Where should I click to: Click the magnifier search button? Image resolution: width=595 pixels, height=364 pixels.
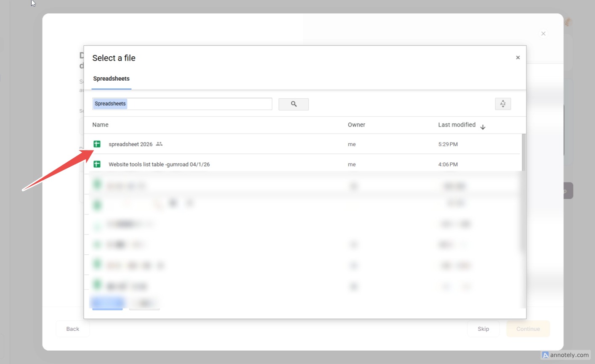click(x=293, y=104)
